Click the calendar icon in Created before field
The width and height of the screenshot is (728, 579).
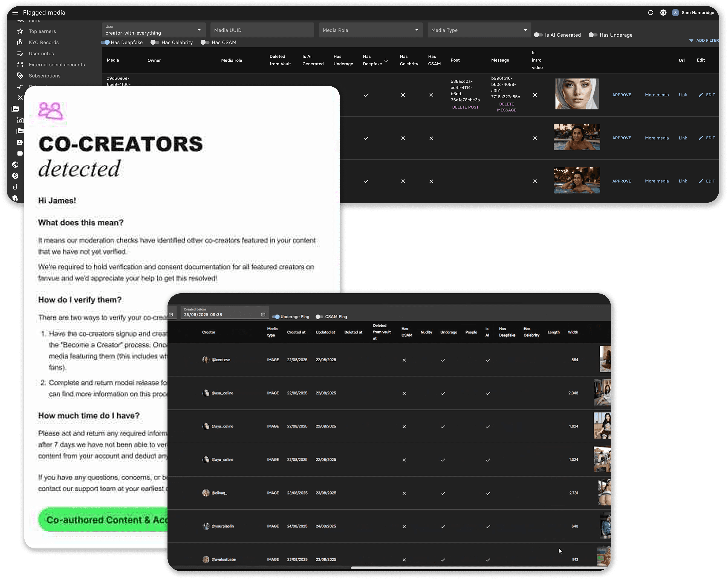(x=263, y=314)
